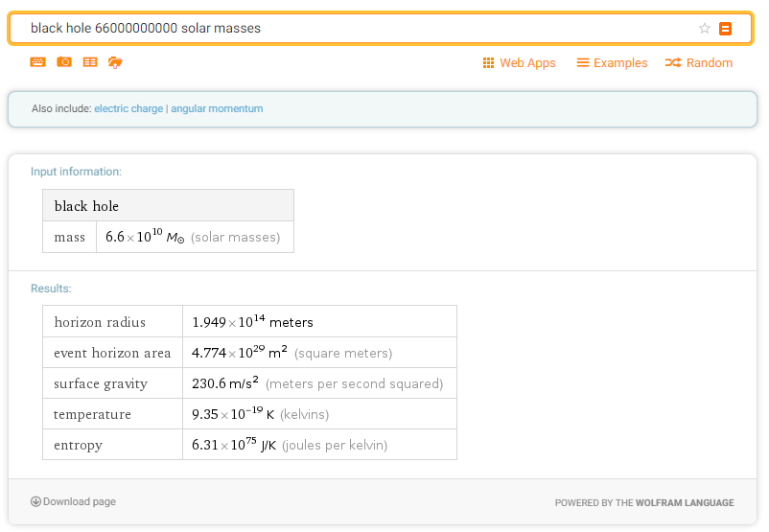The height and width of the screenshot is (532, 769).
Task: Select the horizon radius result value
Action: (252, 322)
